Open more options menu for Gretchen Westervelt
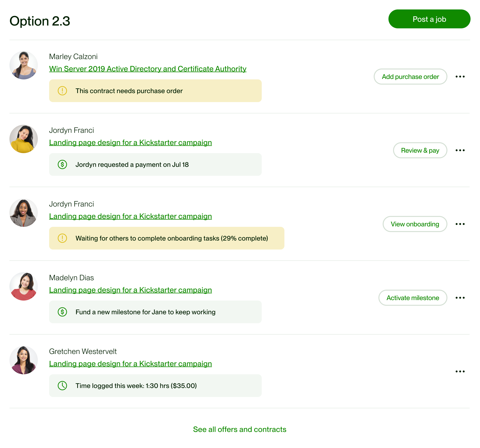Image resolution: width=480 pixels, height=448 pixels. click(460, 371)
